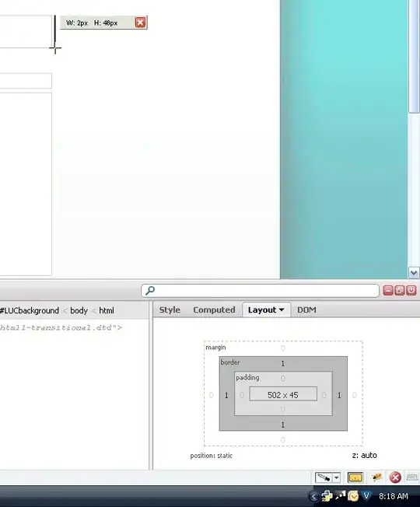Click the top border value 1
Viewport: 420px width, 507px height.
pyautogui.click(x=282, y=363)
